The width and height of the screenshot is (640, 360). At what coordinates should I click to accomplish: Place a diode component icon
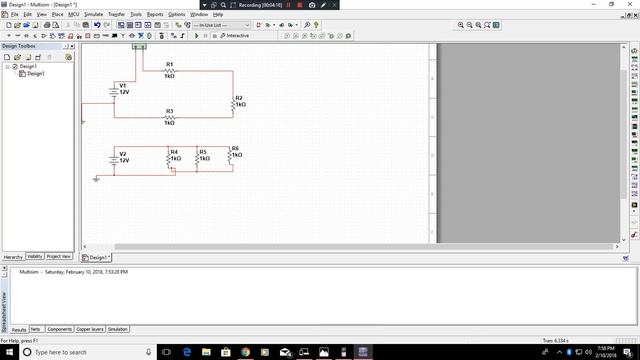pyautogui.click(x=27, y=36)
